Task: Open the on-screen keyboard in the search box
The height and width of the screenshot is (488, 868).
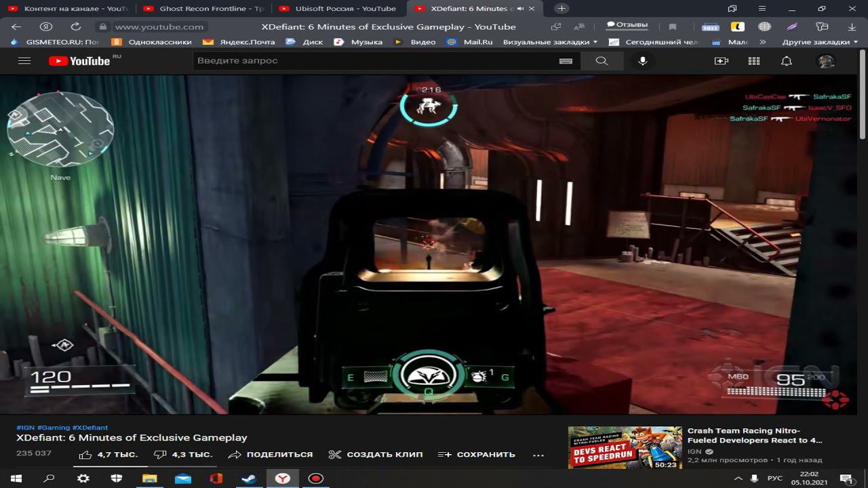Action: pos(566,61)
